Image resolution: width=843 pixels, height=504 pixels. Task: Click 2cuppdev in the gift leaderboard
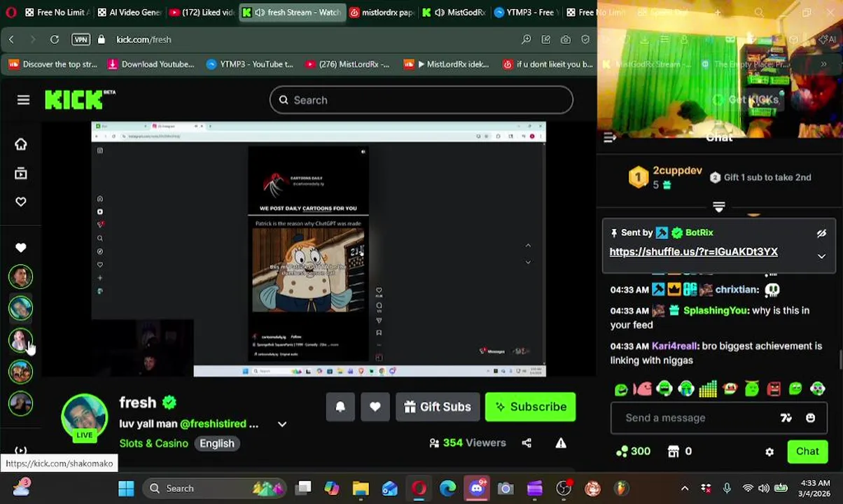click(677, 170)
